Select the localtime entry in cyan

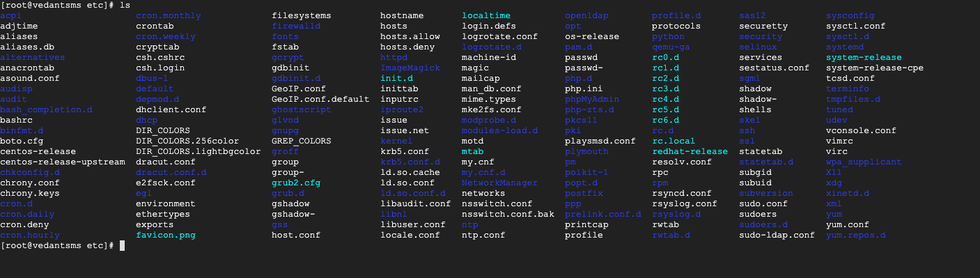pos(486,15)
